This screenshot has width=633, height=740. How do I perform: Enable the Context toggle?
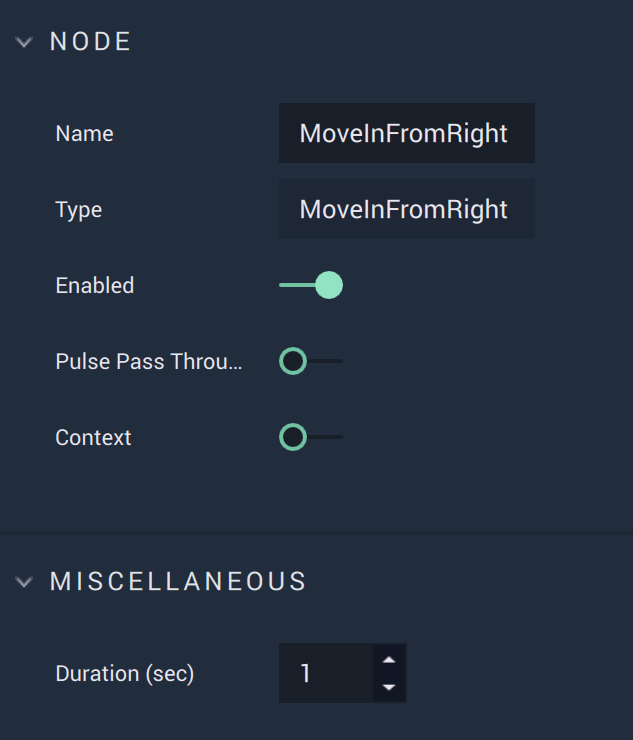click(311, 437)
